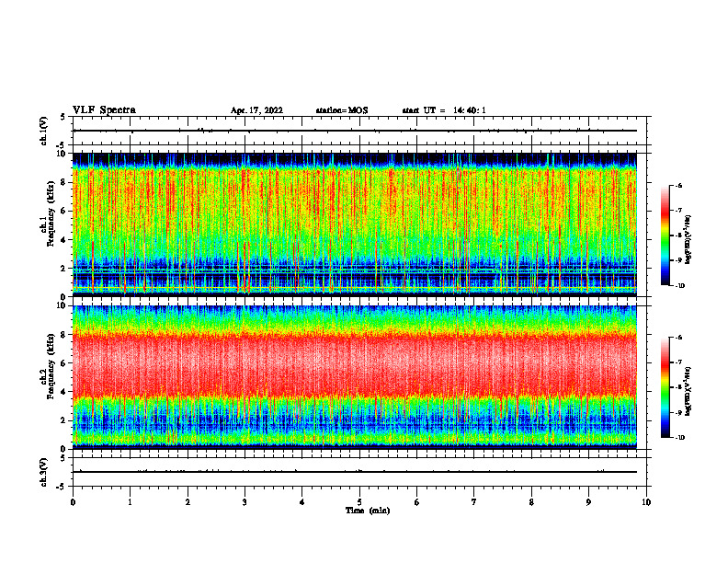Click the time axis tick label "1"
728x563 pixels.
130,502
